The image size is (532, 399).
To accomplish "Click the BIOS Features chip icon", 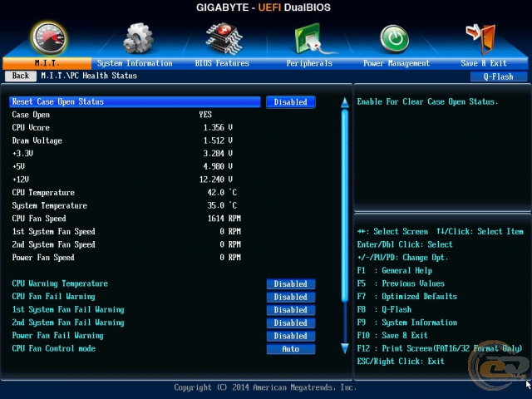I will 224,39.
